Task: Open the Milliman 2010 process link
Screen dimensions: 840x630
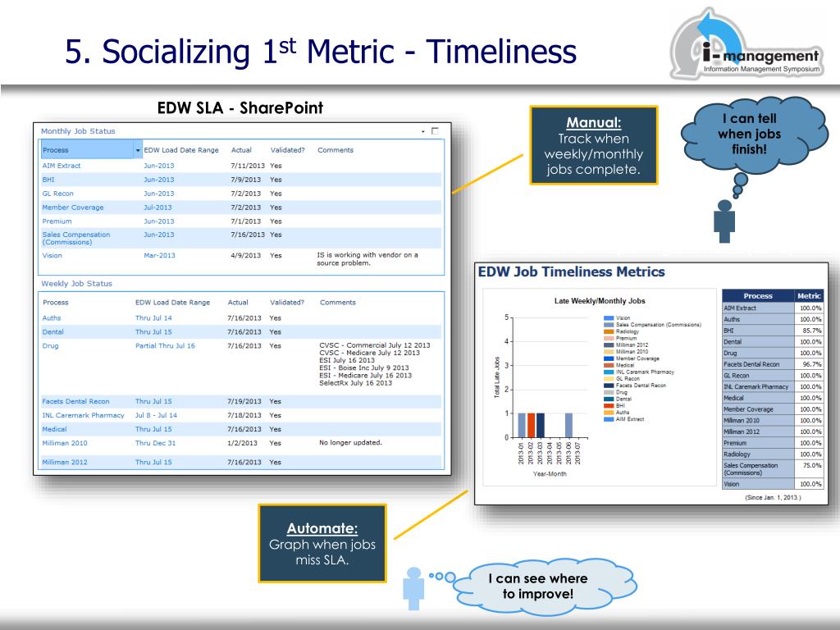Action: click(64, 443)
